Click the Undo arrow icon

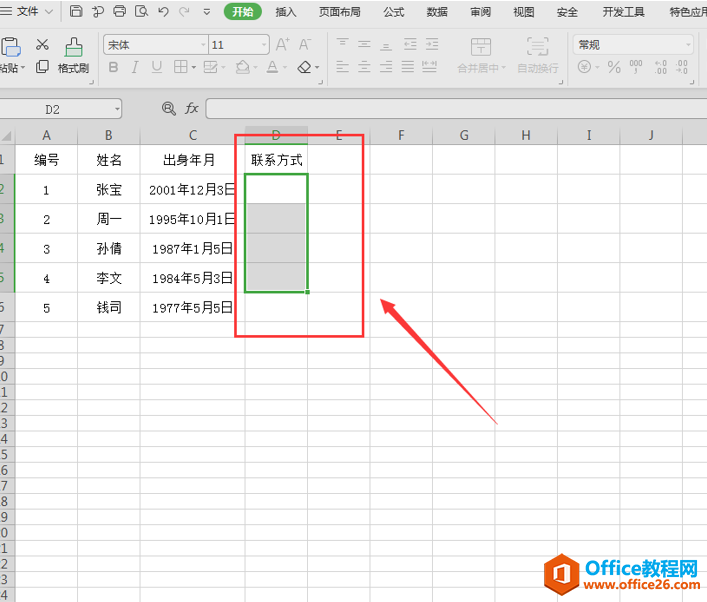coord(163,11)
